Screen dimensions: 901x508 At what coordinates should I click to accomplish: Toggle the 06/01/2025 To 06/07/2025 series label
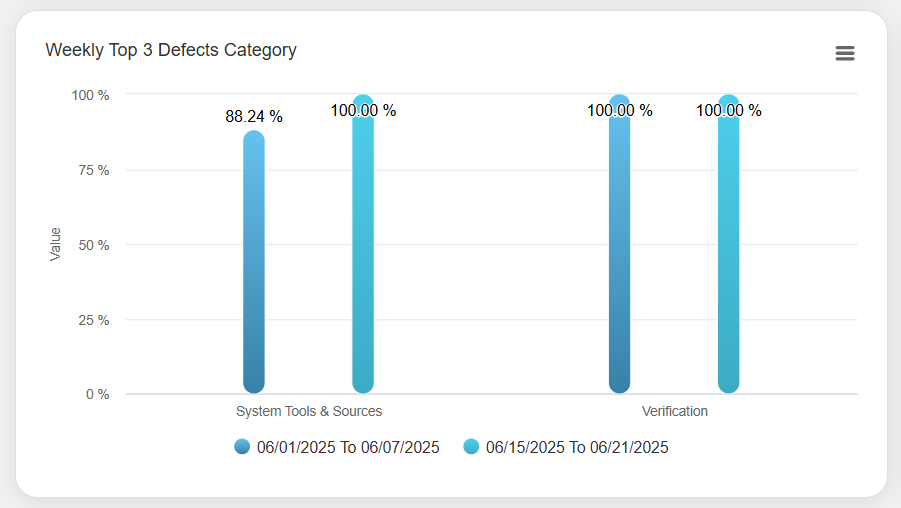point(347,447)
